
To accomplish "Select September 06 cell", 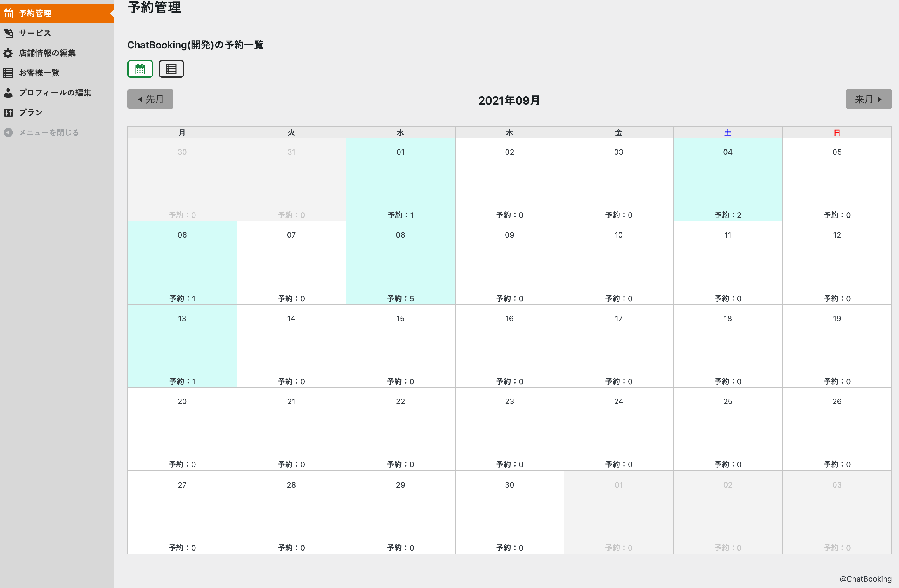I will (x=182, y=263).
